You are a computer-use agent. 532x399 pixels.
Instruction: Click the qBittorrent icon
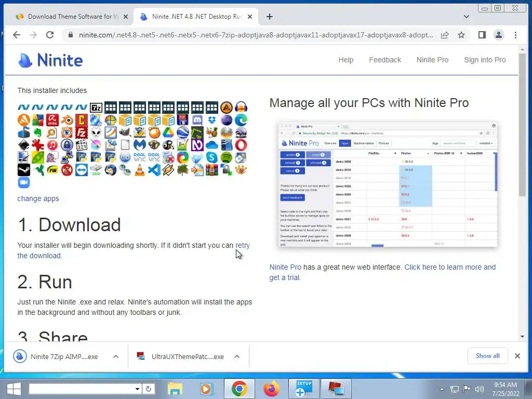point(125,157)
